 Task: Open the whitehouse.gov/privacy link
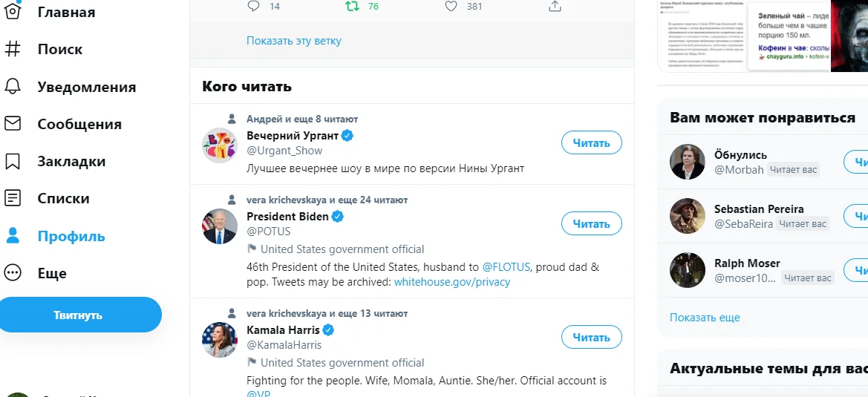(x=451, y=282)
